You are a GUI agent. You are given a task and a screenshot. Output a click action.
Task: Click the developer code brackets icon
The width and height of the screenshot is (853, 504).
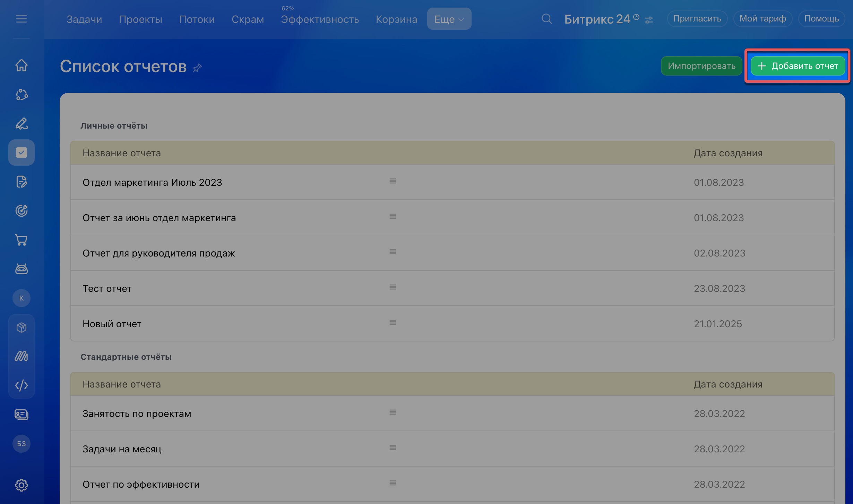[21, 385]
